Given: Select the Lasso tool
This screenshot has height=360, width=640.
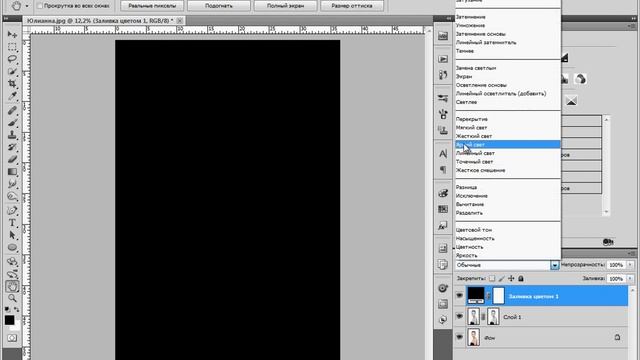Looking at the screenshot, I should tap(12, 59).
